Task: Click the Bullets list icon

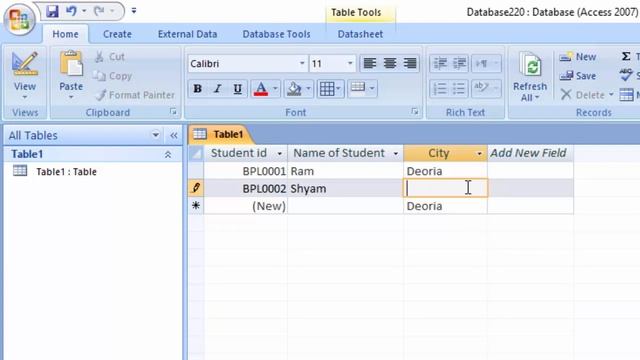Action: click(459, 88)
